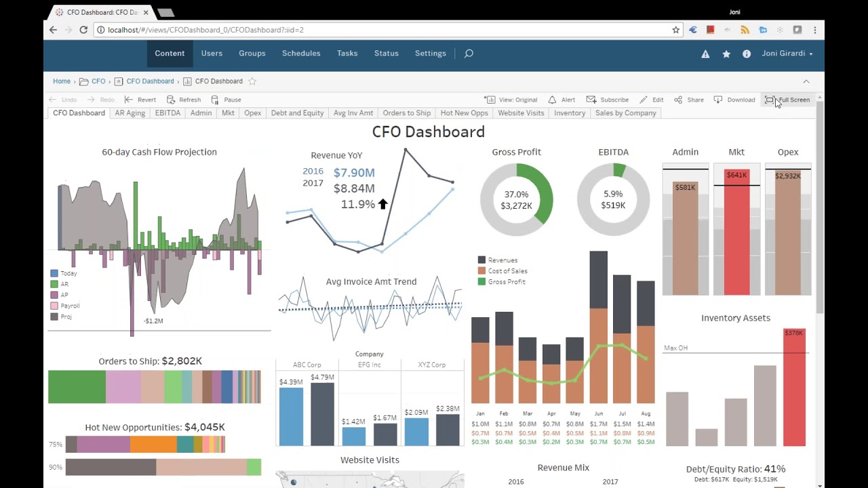
Task: Open View: Original in the toolbar
Action: tap(511, 100)
